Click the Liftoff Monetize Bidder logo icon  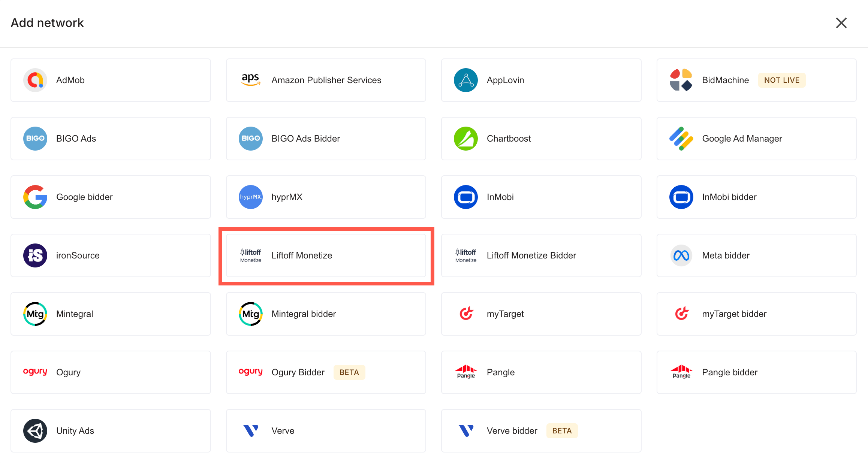coord(466,255)
